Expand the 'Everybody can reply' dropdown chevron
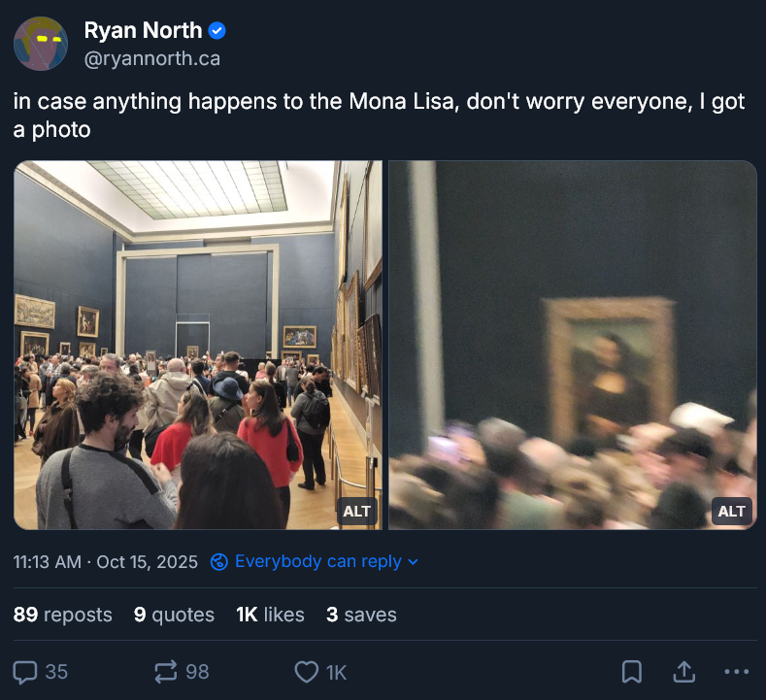Screen dimensions: 766x700 413,561
